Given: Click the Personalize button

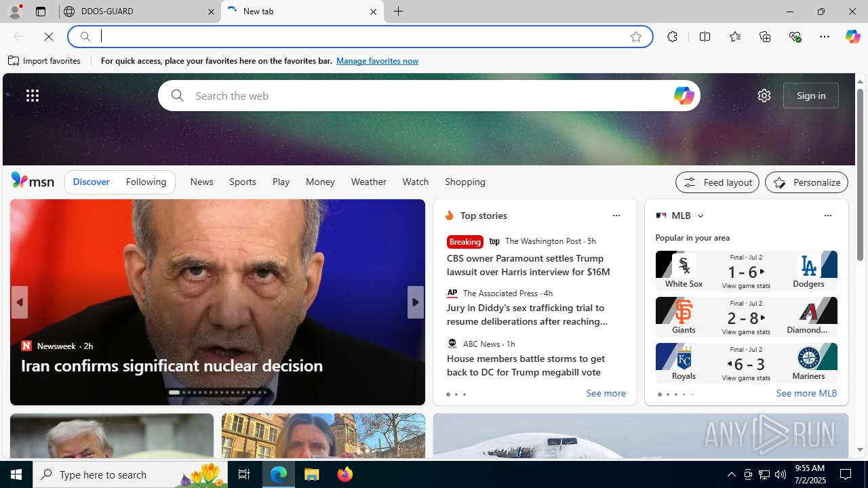Looking at the screenshot, I should click(806, 182).
